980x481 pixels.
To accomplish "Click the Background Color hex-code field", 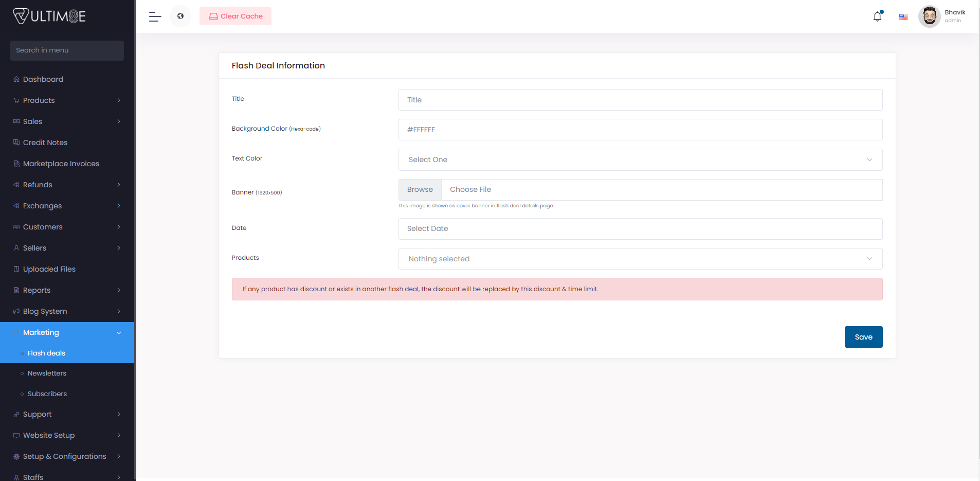I will 640,130.
